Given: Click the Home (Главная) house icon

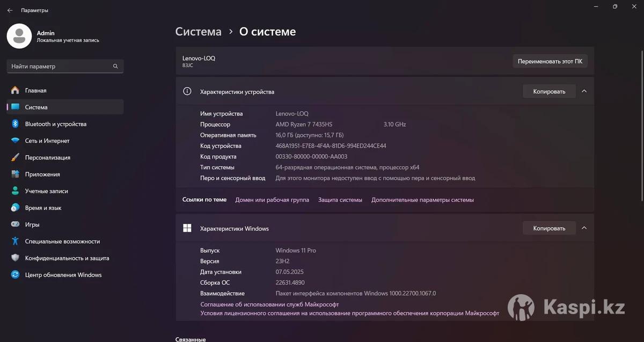Looking at the screenshot, I should (15, 90).
